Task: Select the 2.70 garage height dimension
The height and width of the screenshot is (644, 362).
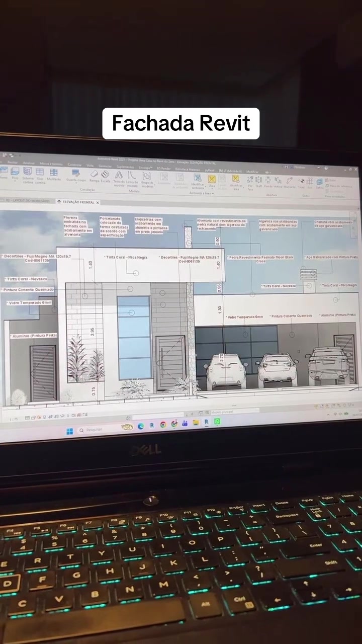Action: (221, 358)
